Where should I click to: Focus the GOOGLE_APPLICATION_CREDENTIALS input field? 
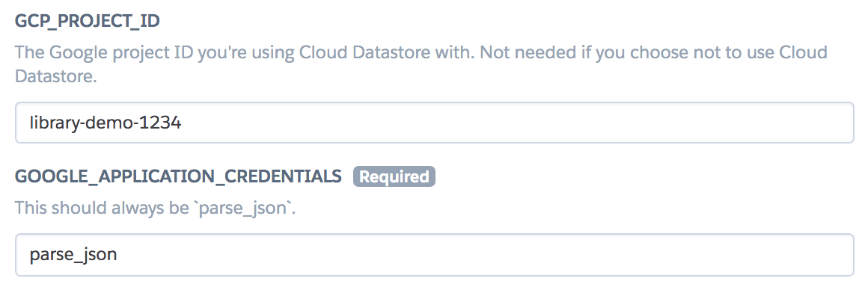pyautogui.click(x=434, y=255)
